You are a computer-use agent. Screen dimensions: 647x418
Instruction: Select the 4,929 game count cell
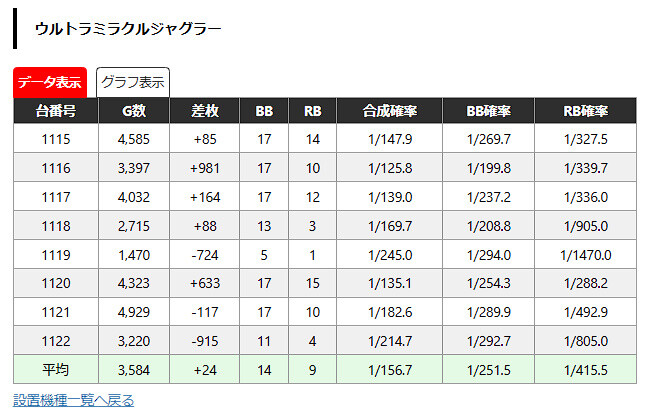(x=134, y=312)
